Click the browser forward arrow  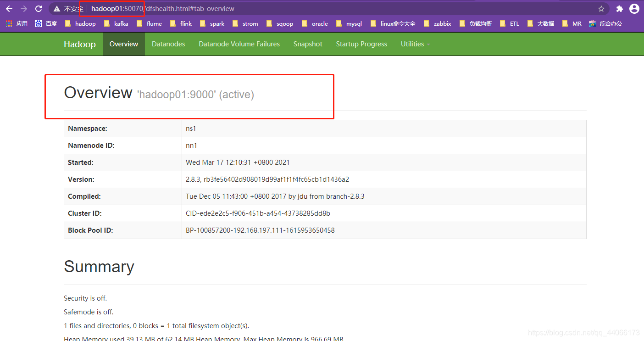[24, 9]
